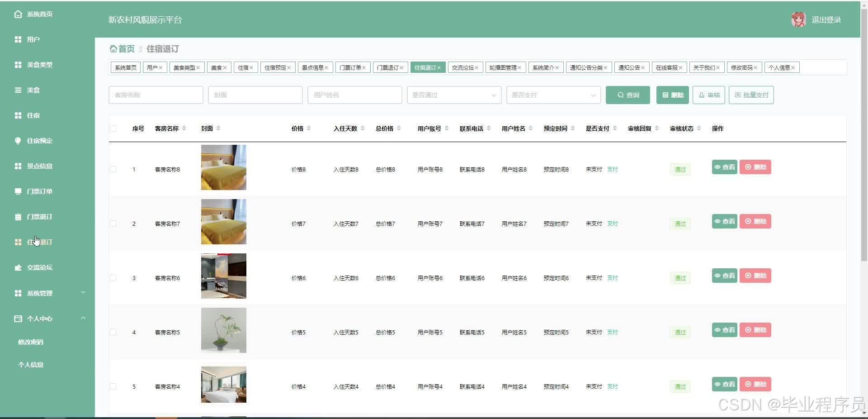This screenshot has height=419, width=868.
Task: Click the 交流论坛 icon in sidebar
Action: [x=18, y=267]
